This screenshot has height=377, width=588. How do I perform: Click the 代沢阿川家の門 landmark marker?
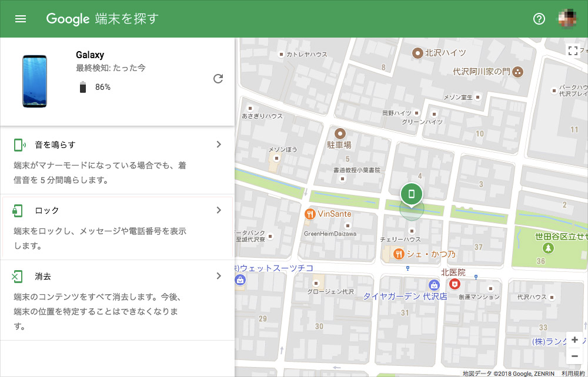click(517, 72)
